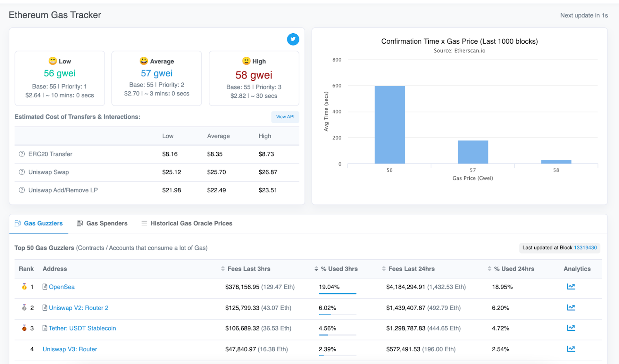The image size is (619, 364).
Task: Click contract icon next to Uniswap V2: Router 2
Action: tap(45, 308)
